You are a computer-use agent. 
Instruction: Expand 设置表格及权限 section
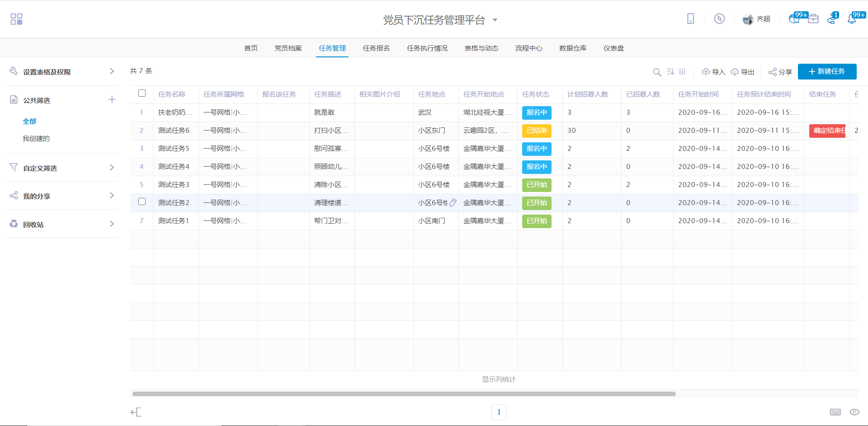(x=111, y=71)
